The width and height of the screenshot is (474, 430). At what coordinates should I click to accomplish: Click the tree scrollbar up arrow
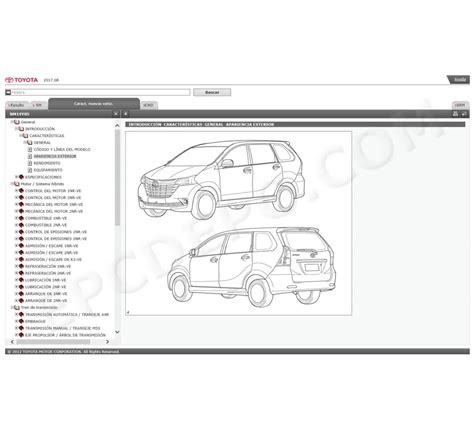(117, 126)
